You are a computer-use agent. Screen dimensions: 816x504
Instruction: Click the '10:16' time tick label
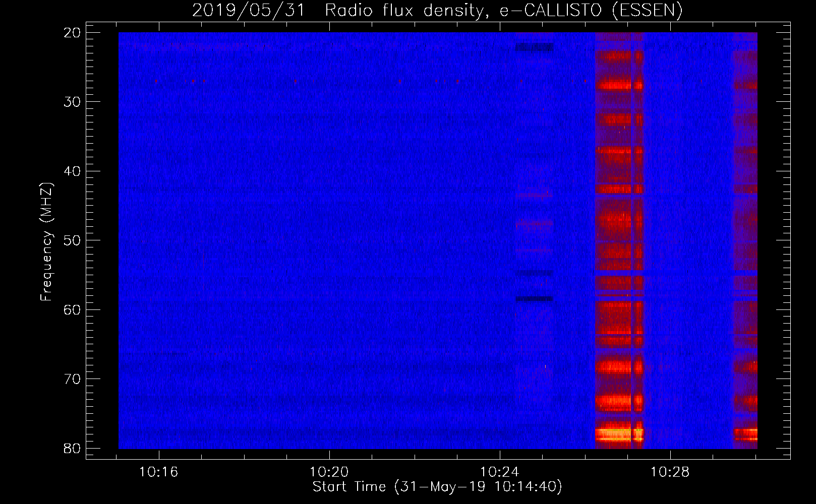click(159, 472)
